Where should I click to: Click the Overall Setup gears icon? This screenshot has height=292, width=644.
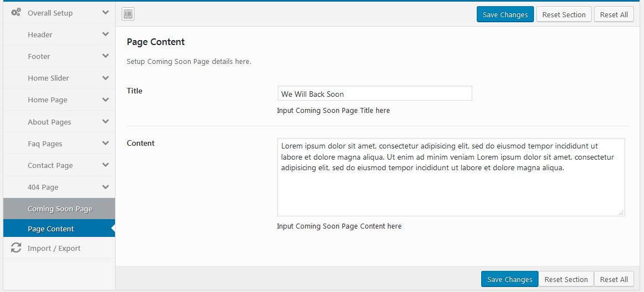click(16, 12)
